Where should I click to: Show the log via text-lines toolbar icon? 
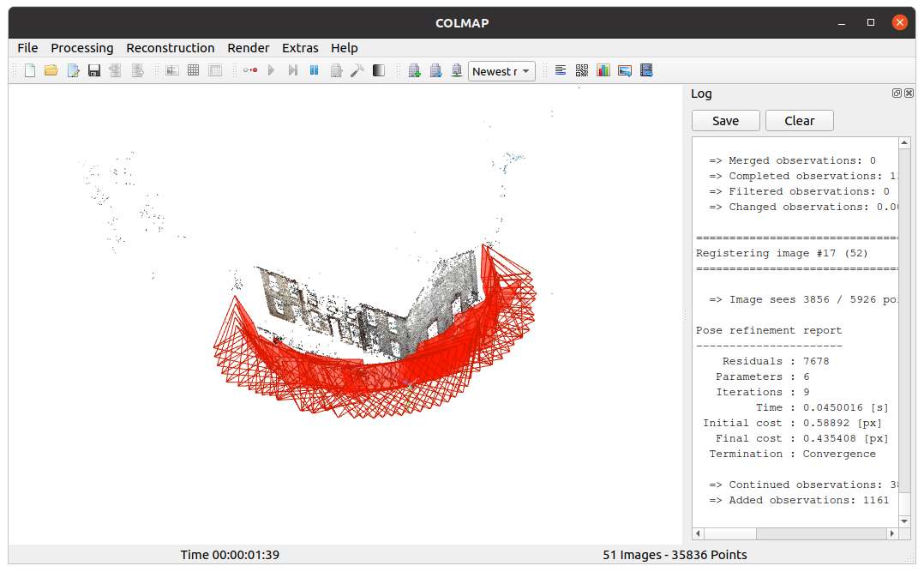click(x=561, y=71)
